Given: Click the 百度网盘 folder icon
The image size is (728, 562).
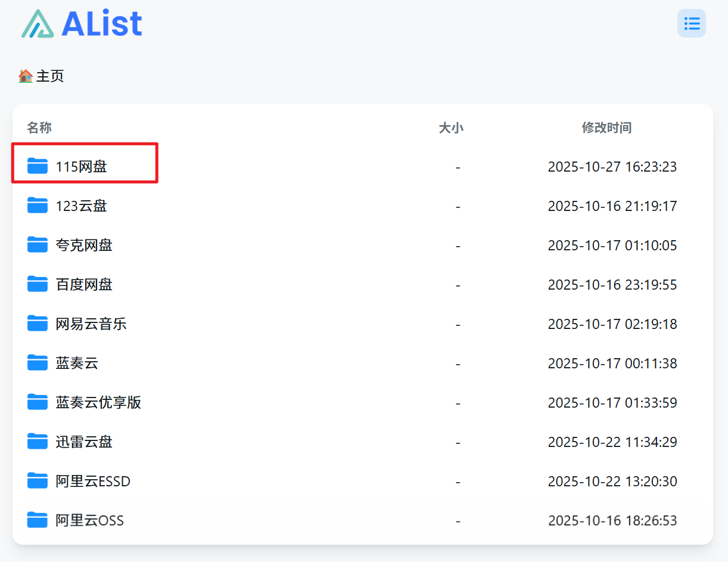Looking at the screenshot, I should [38, 284].
